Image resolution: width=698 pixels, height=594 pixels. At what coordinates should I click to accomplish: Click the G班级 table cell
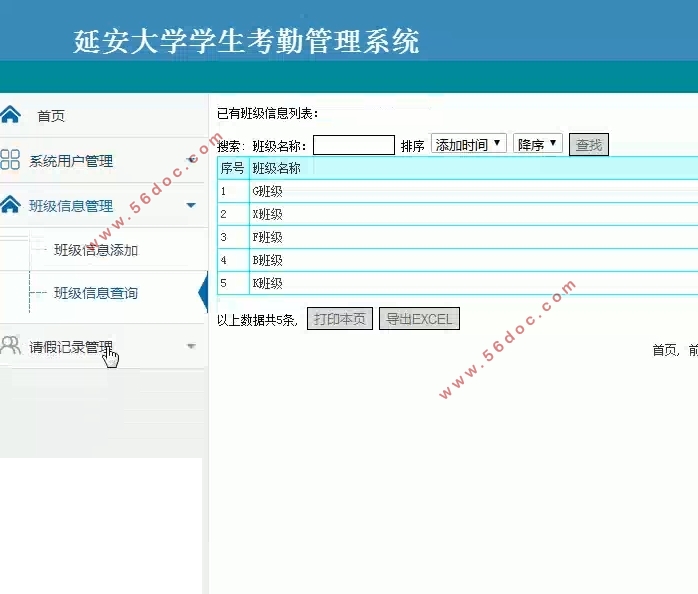[x=474, y=191]
